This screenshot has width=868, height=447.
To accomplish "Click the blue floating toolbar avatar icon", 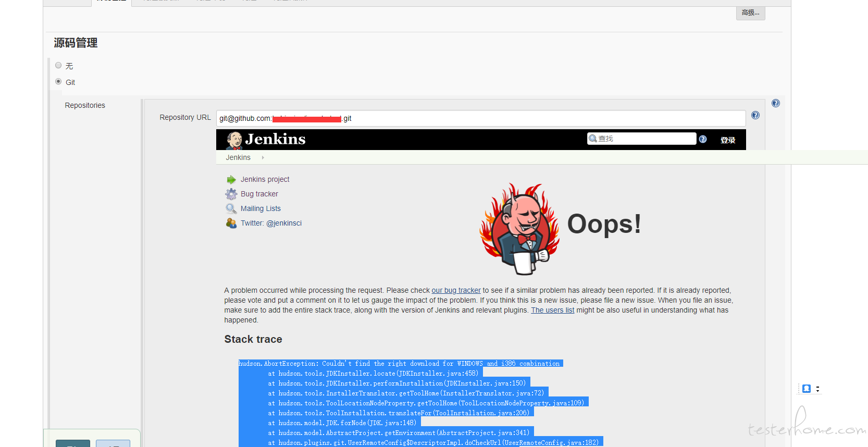I will tap(807, 389).
